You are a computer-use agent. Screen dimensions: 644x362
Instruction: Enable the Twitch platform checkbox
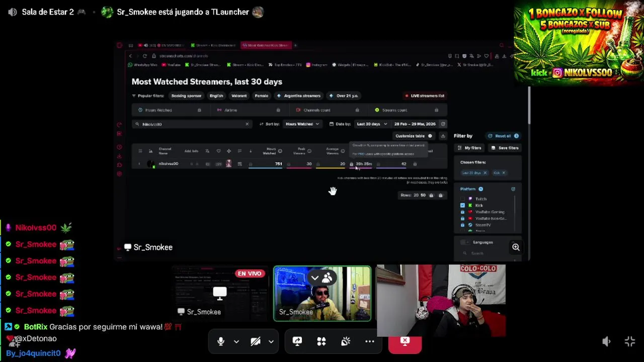click(x=462, y=199)
